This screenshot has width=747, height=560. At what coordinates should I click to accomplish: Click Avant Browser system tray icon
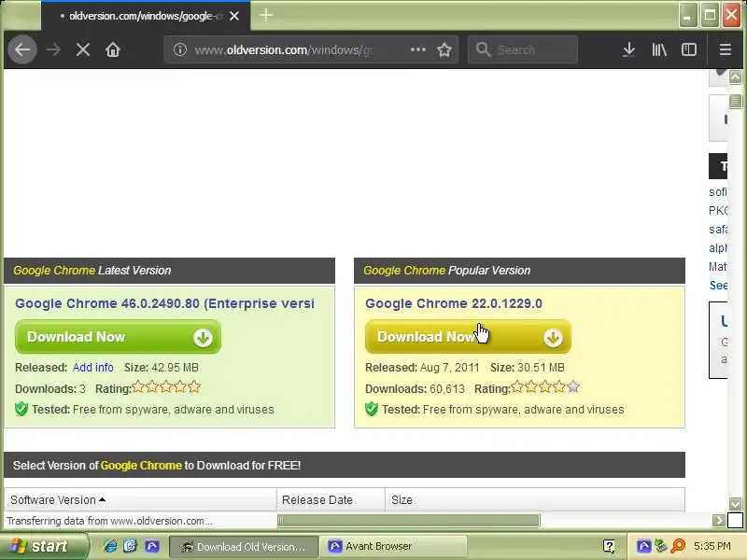point(643,546)
